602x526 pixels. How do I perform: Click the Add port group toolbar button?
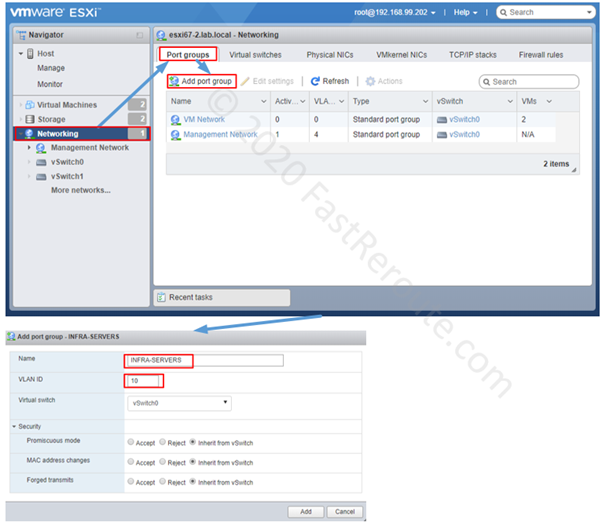point(202,81)
